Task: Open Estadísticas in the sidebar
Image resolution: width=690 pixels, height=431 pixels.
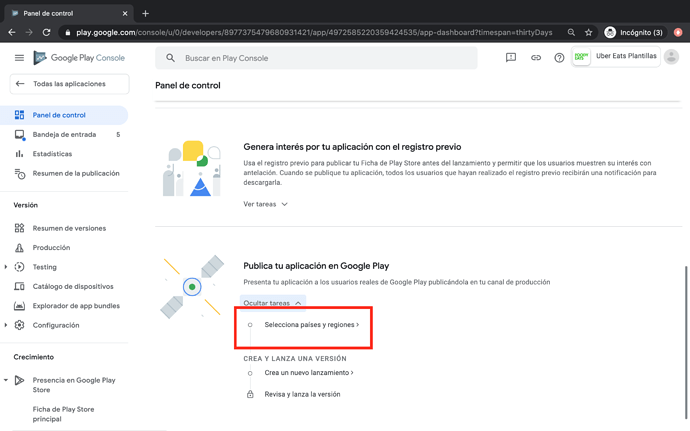Action: pos(52,154)
